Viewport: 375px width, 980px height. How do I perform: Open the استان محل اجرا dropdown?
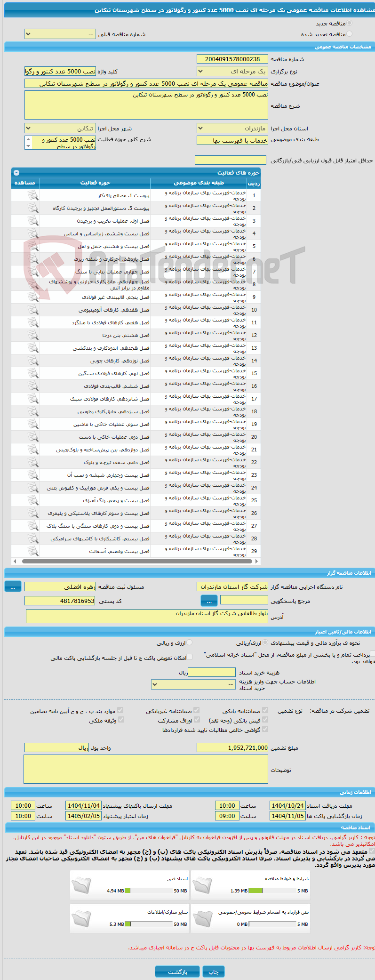pyautogui.click(x=232, y=129)
